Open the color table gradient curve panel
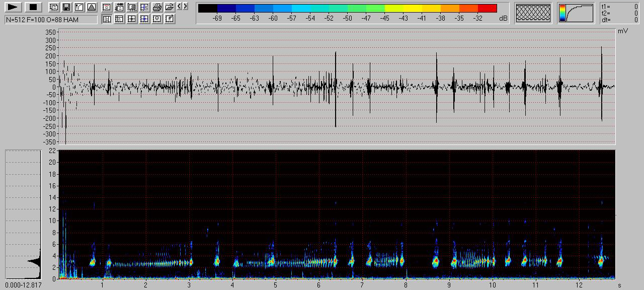644x290 pixels. click(576, 13)
